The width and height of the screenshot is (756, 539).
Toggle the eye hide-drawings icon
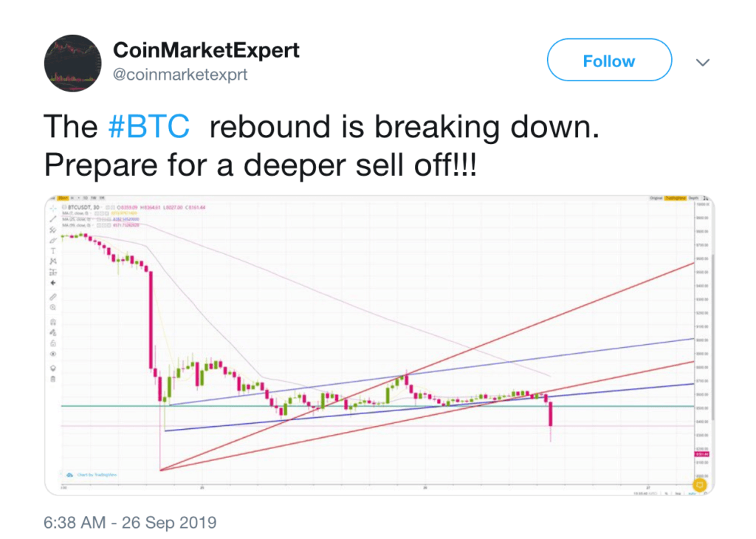pos(53,354)
